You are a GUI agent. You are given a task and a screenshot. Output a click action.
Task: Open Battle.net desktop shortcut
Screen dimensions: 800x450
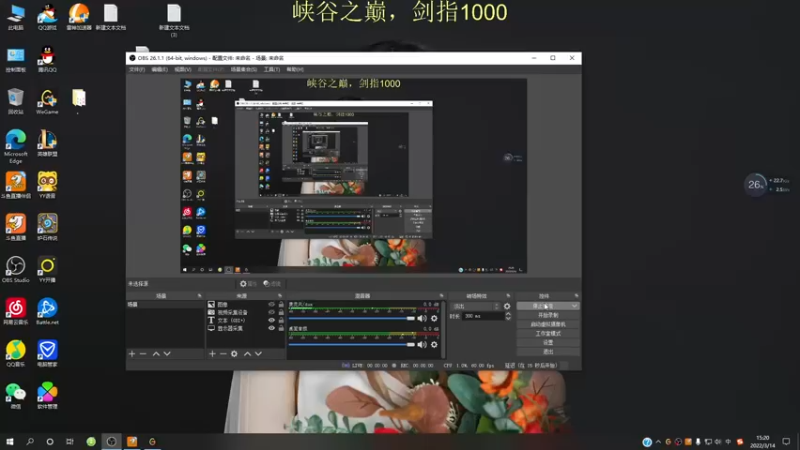click(47, 312)
